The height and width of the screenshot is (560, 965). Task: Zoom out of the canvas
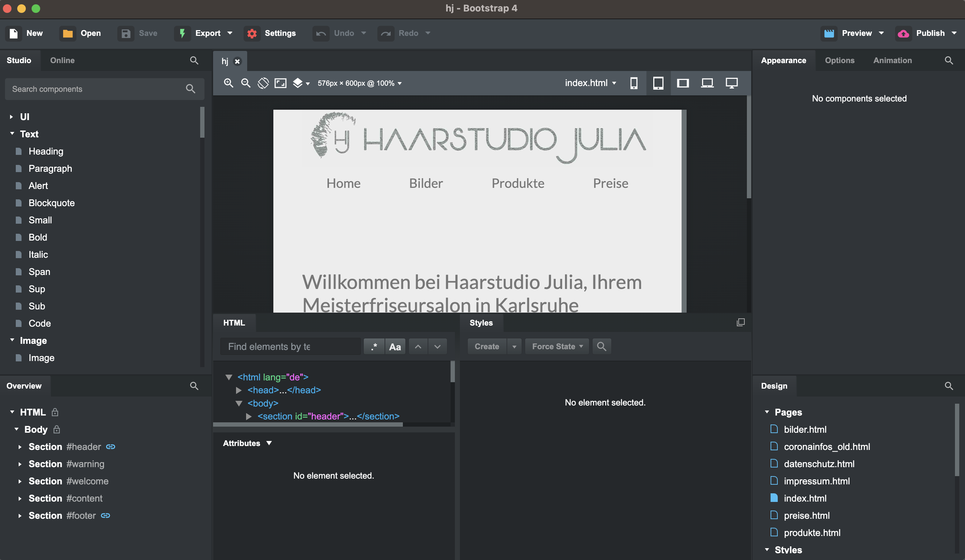click(x=246, y=83)
